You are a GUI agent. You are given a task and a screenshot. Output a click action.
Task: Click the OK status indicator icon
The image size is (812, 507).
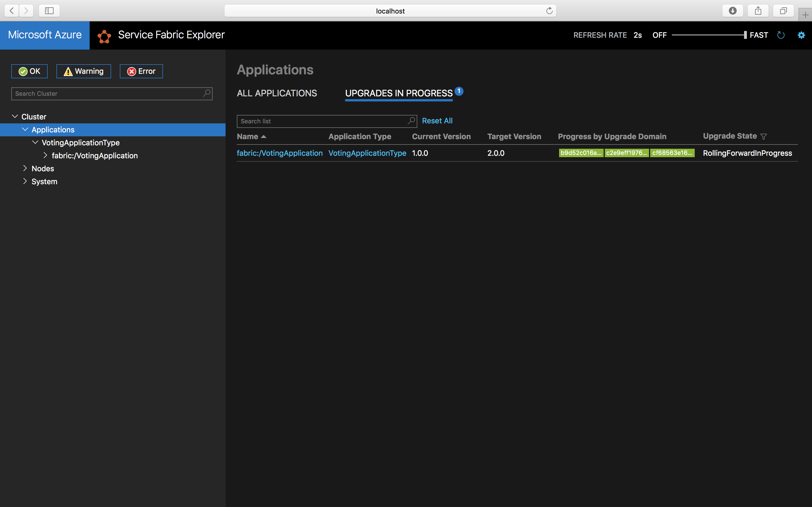(23, 71)
